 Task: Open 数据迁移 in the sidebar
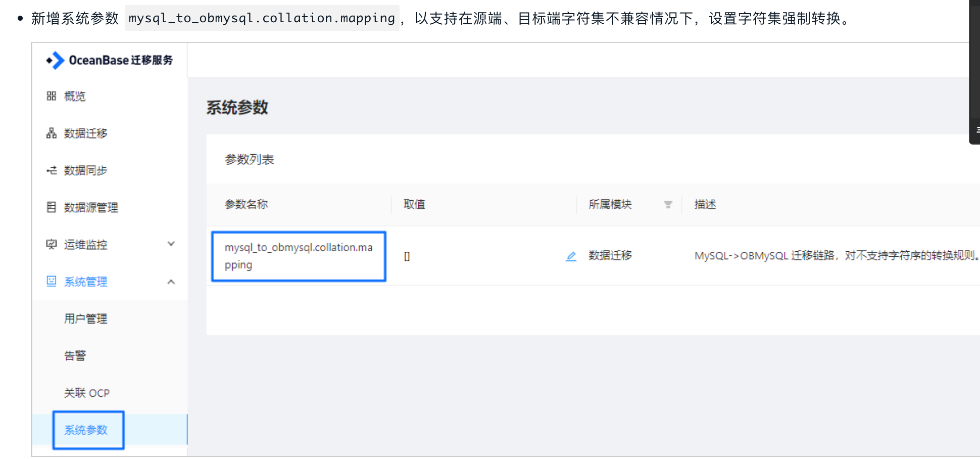pyautogui.click(x=85, y=133)
